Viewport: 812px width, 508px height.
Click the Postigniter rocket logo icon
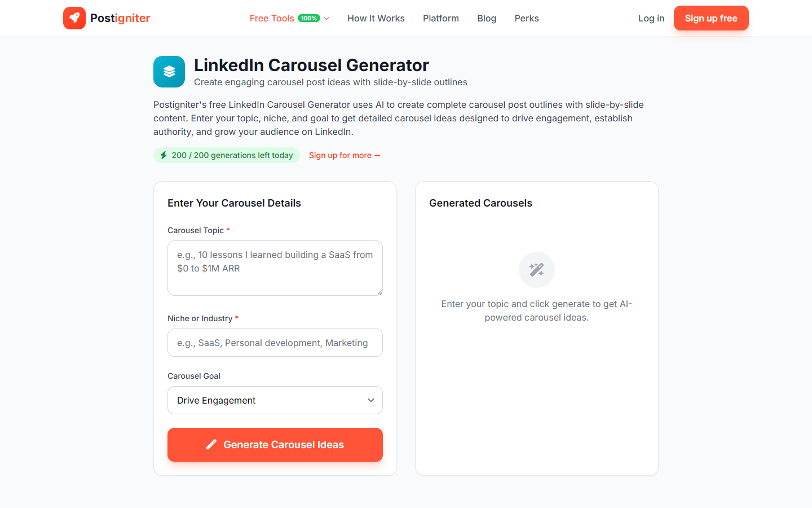click(x=74, y=18)
